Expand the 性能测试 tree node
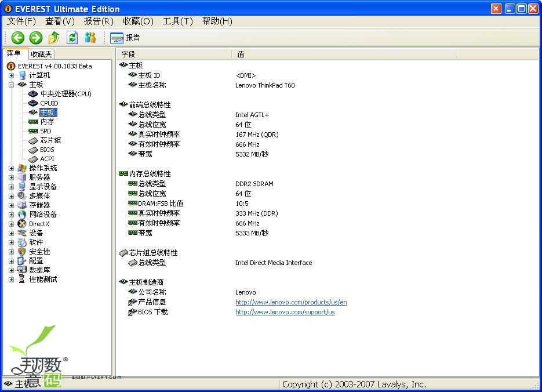The width and height of the screenshot is (542, 392). (x=11, y=280)
